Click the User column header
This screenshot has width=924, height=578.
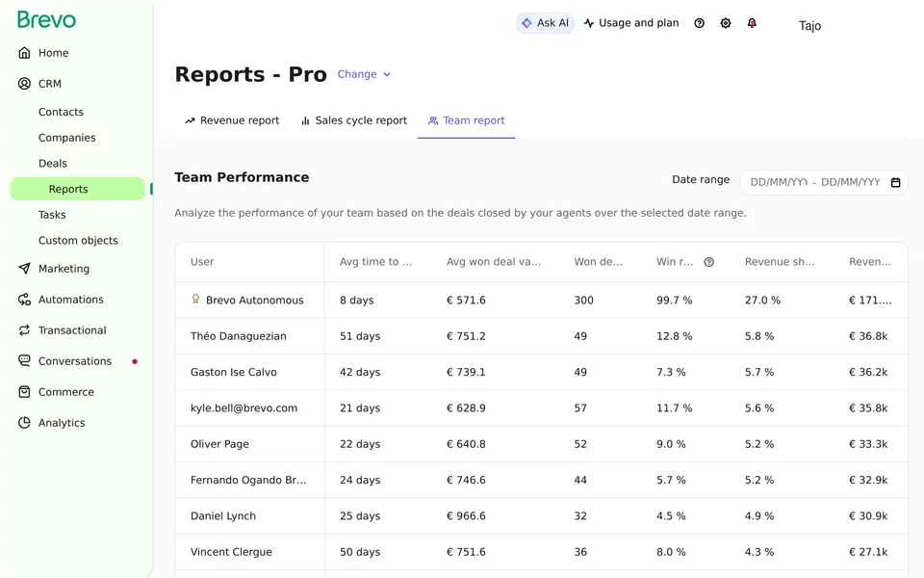pos(202,262)
